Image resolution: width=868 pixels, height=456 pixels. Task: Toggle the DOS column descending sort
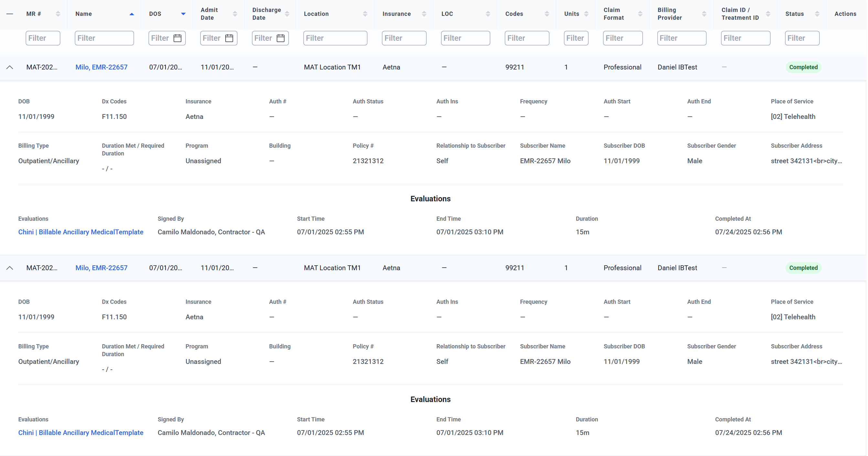tap(183, 14)
